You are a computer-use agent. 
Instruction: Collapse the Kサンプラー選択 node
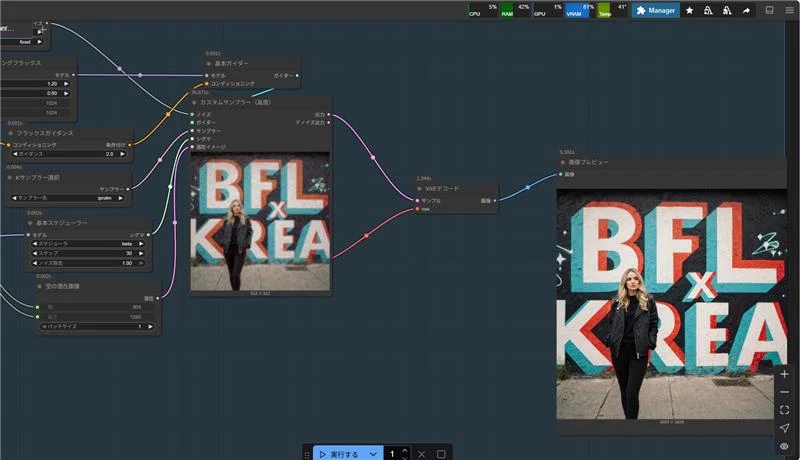click(10, 177)
